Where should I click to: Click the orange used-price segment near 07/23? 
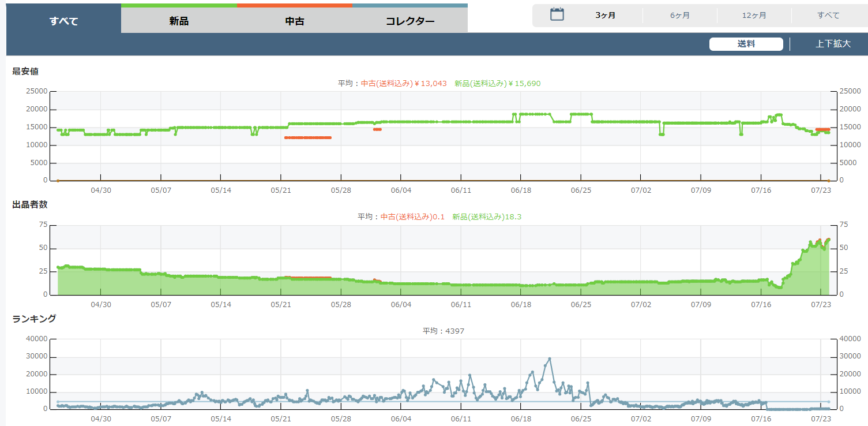click(x=822, y=129)
